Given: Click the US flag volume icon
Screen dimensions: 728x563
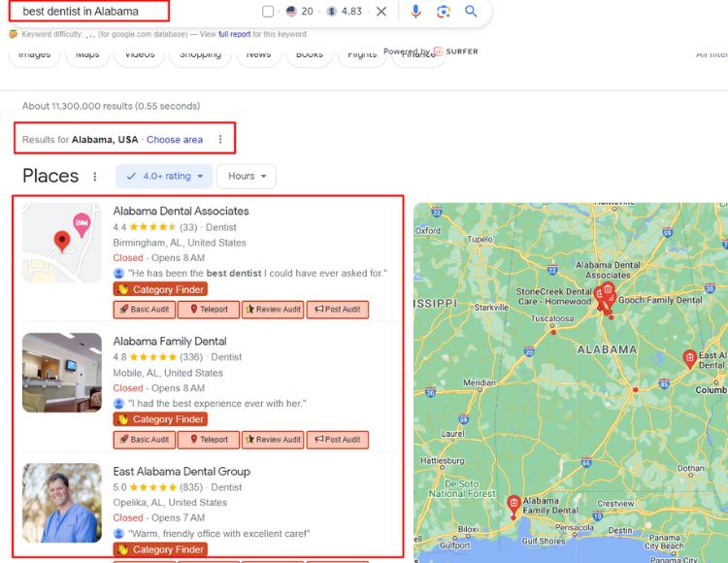Looking at the screenshot, I should [291, 11].
